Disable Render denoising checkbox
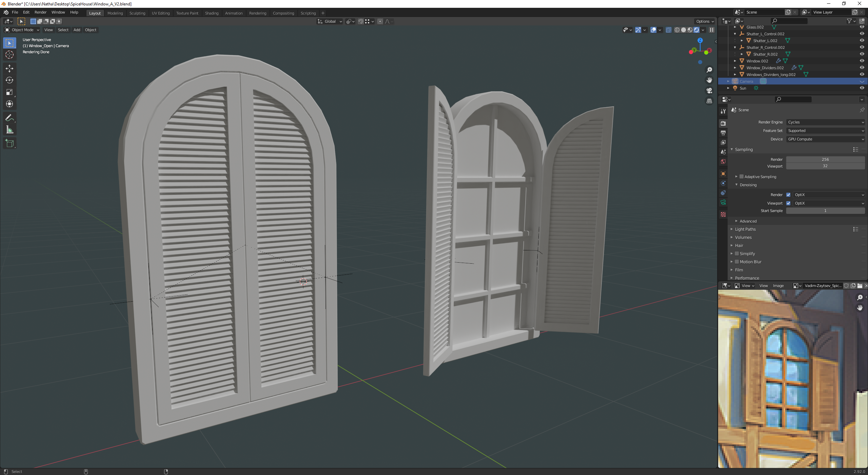This screenshot has height=475, width=868. pyautogui.click(x=788, y=195)
